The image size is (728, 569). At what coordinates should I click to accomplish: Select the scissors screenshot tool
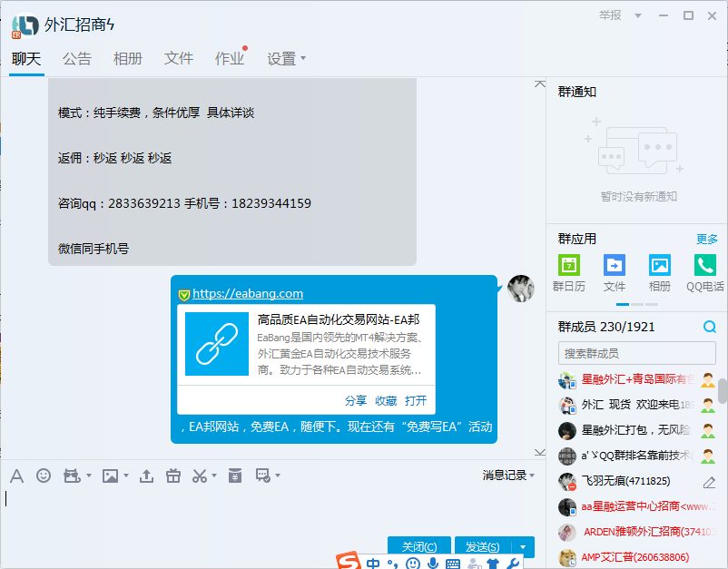[200, 476]
